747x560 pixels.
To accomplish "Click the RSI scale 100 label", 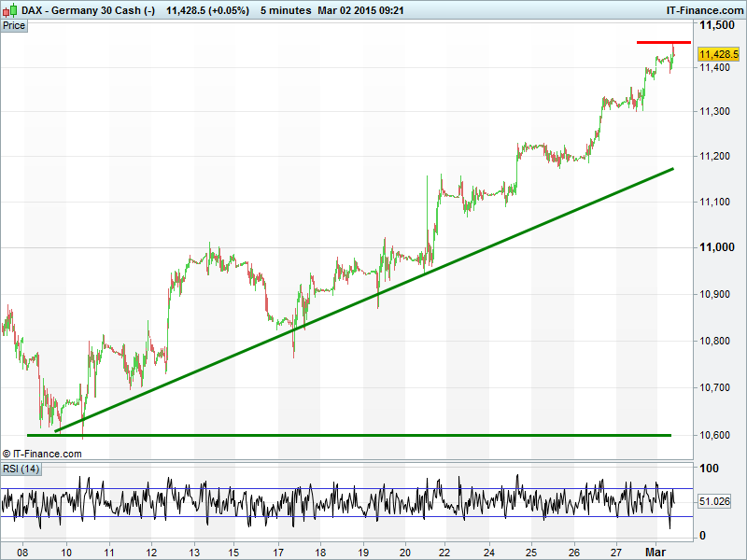I will click(709, 469).
